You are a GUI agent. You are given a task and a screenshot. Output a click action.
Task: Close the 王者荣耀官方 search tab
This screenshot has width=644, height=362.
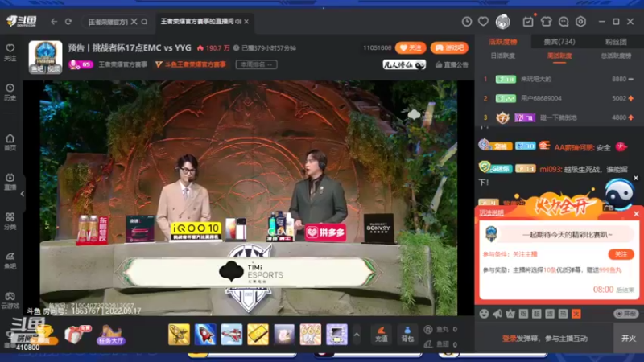coord(134,22)
